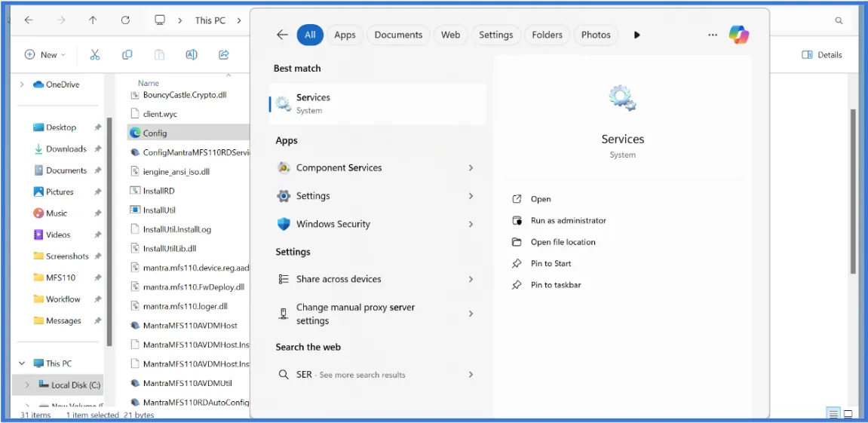This screenshot has height=423, width=868.
Task: Go back with the search panel arrow
Action: click(282, 35)
